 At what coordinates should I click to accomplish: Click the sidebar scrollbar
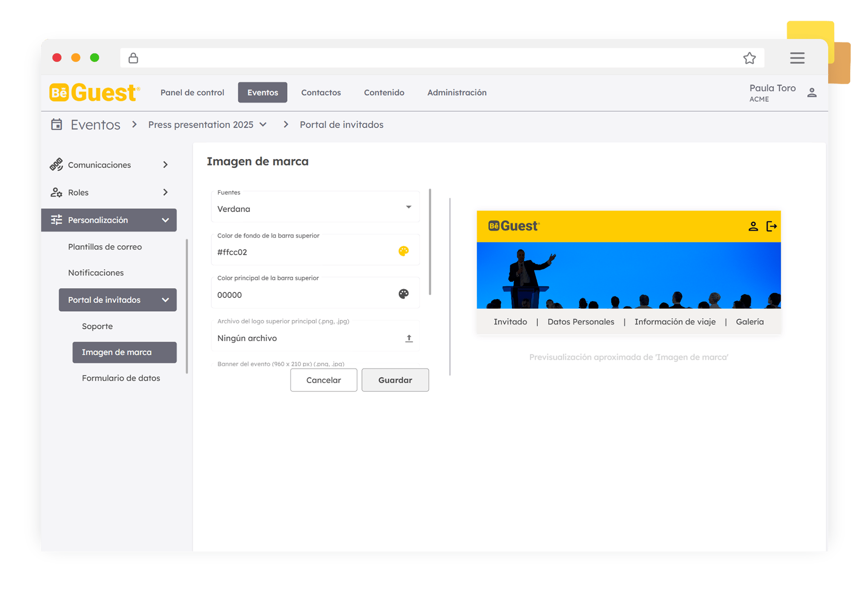(187, 306)
